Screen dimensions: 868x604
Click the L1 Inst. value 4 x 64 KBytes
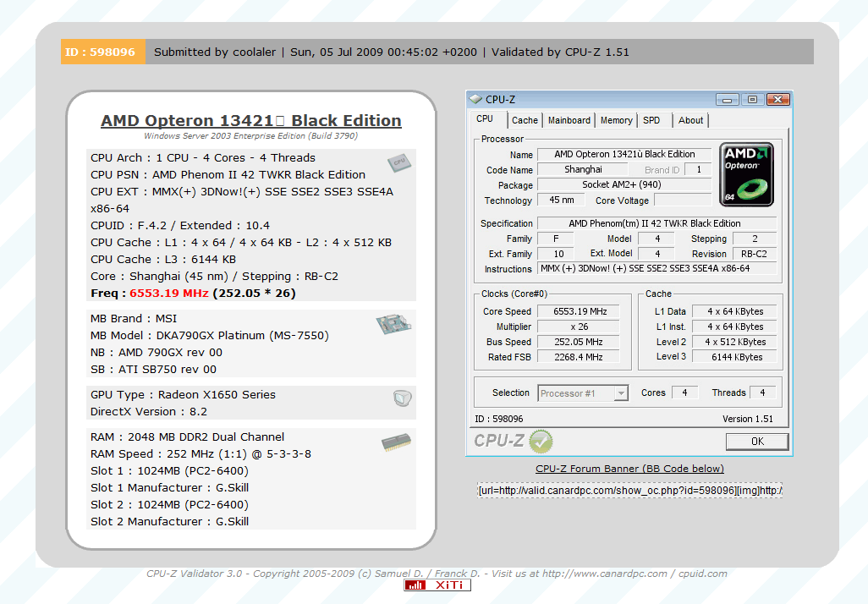pos(734,327)
